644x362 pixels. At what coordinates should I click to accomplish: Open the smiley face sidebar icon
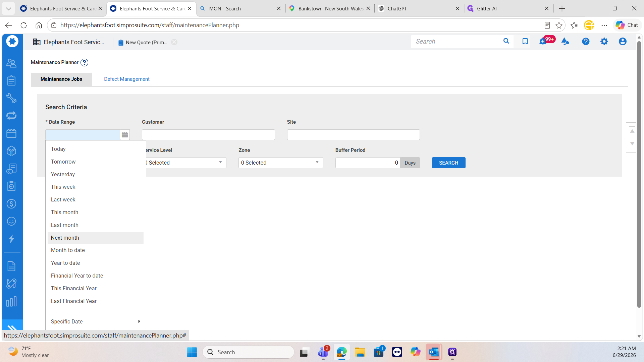click(11, 221)
